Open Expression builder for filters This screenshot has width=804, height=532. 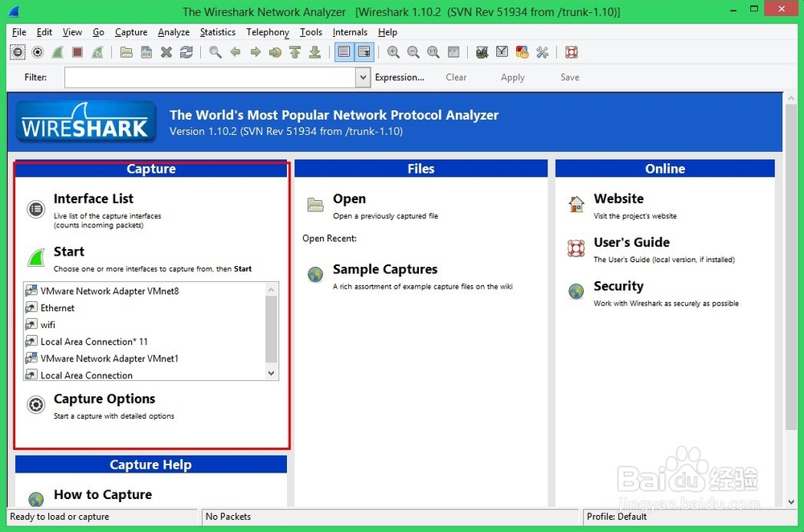pos(400,77)
